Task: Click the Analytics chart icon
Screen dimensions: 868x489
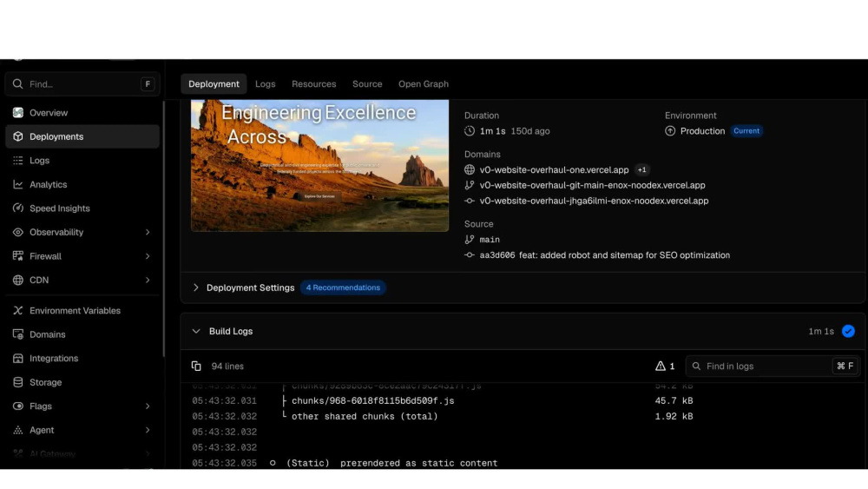Action: tap(17, 184)
